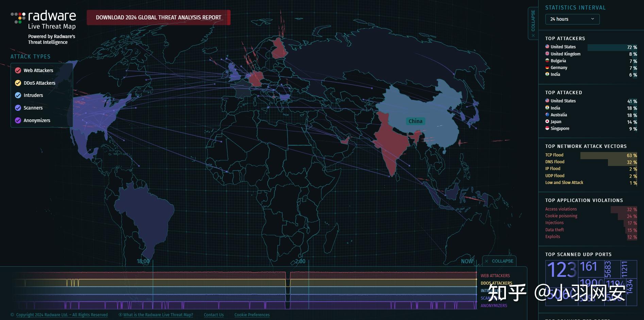Open the Cookie Preferences link
644x320 pixels.
(252, 315)
